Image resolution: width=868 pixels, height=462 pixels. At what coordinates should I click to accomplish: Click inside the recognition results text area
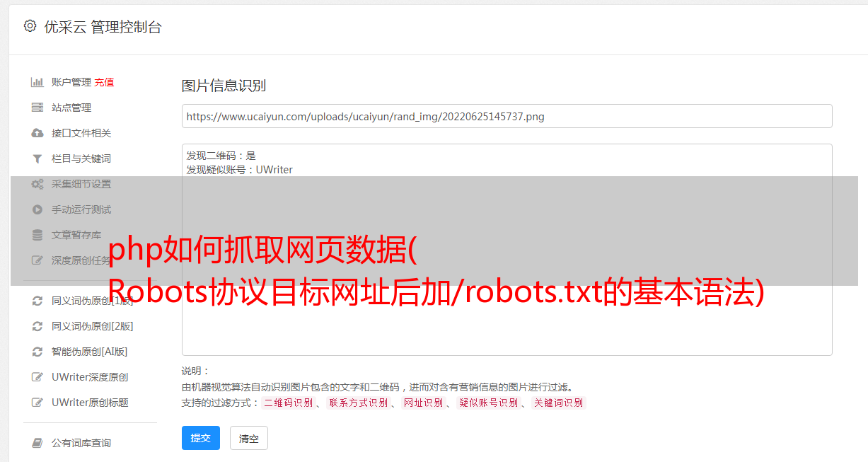(x=507, y=249)
